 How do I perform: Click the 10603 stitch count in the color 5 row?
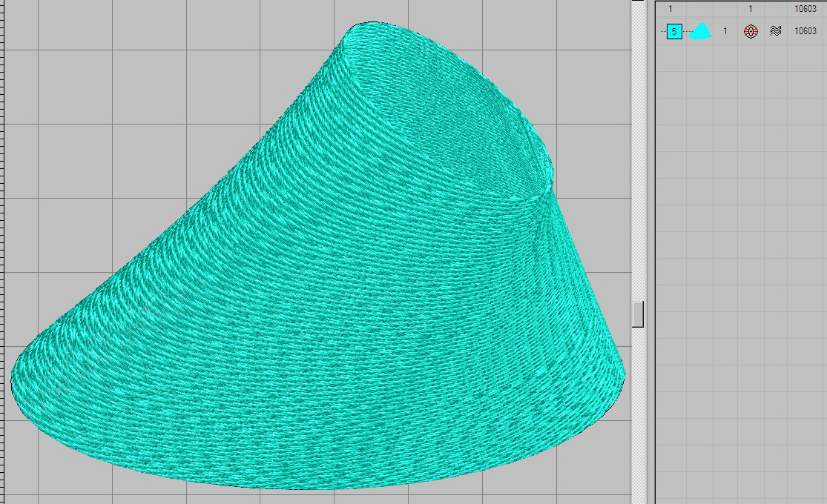(805, 31)
